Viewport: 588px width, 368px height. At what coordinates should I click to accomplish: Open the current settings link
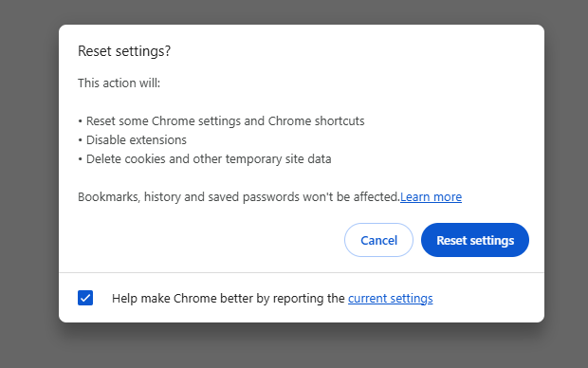pyautogui.click(x=391, y=299)
